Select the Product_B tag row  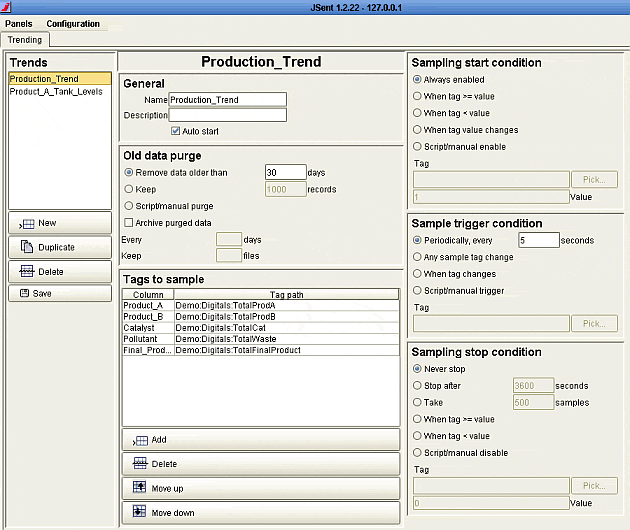tap(261, 317)
